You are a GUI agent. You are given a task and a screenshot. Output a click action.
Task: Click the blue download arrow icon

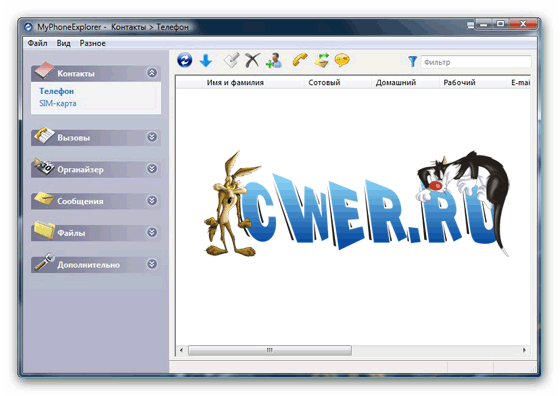[206, 60]
